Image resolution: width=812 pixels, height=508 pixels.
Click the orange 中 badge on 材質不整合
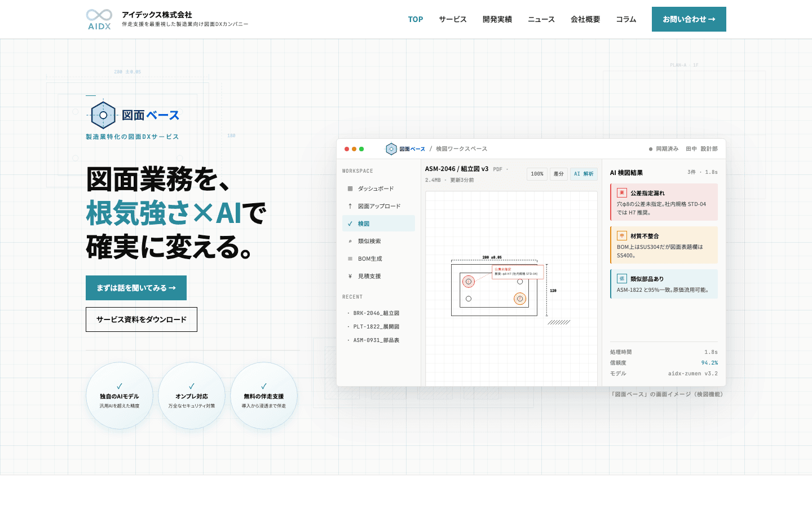[622, 236]
